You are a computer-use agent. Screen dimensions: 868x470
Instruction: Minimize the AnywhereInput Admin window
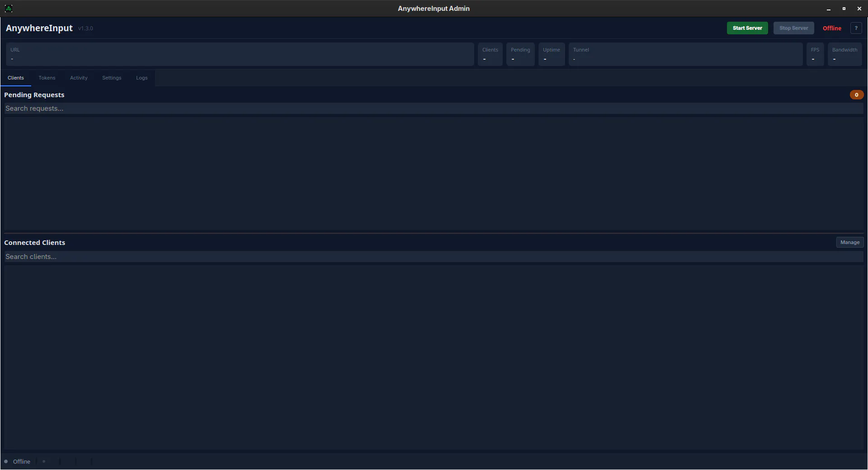coord(829,9)
